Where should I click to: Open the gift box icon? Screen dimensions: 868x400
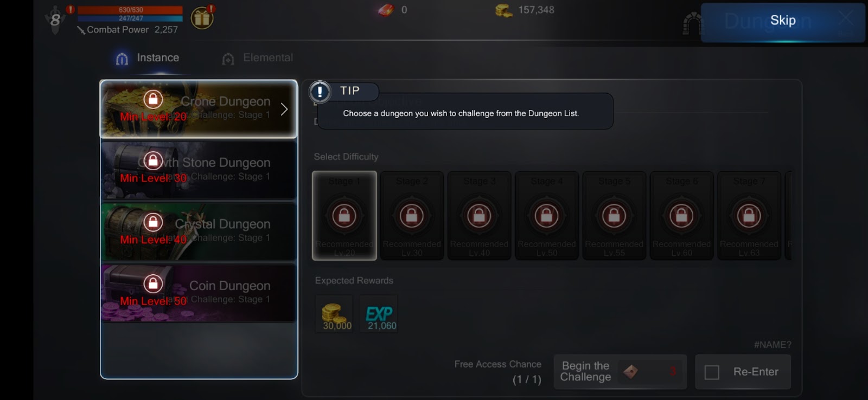click(202, 18)
